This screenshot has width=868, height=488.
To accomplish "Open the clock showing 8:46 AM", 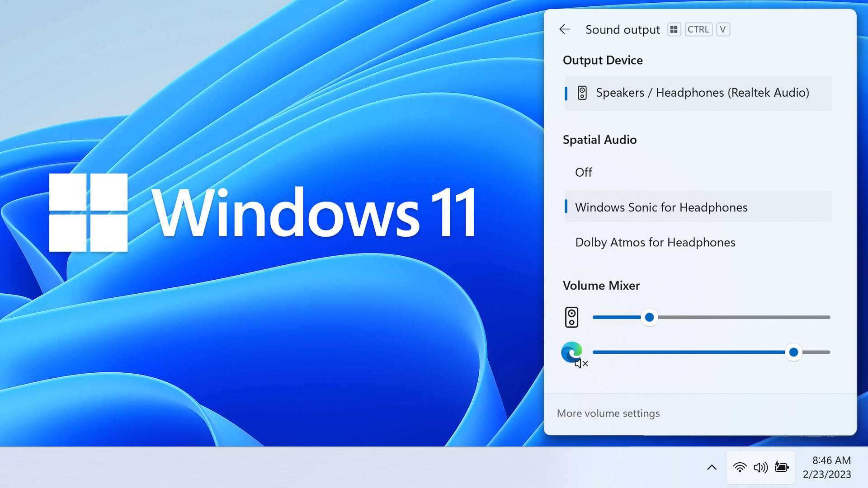I will coord(827,467).
